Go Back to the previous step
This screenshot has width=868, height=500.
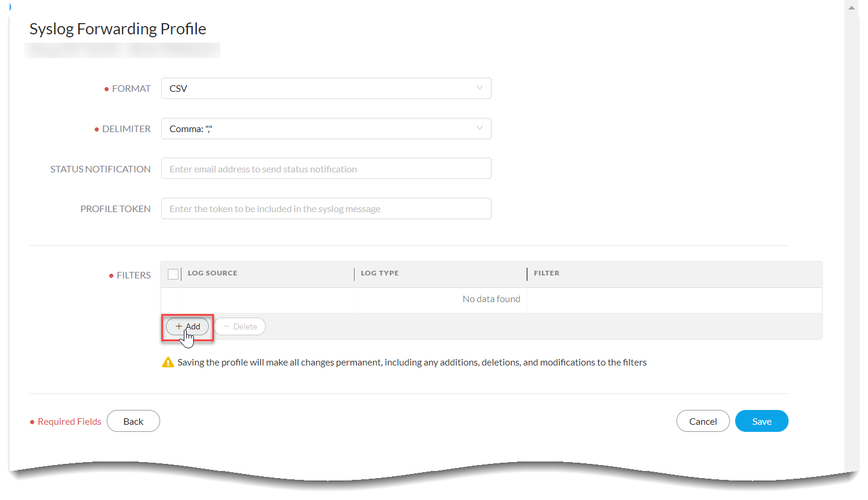[x=133, y=421]
